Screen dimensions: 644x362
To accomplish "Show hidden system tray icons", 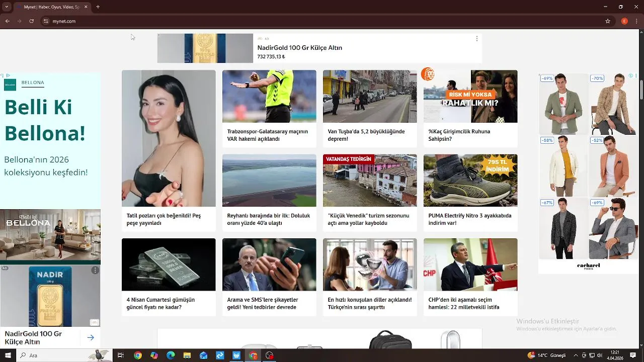I will [576, 355].
